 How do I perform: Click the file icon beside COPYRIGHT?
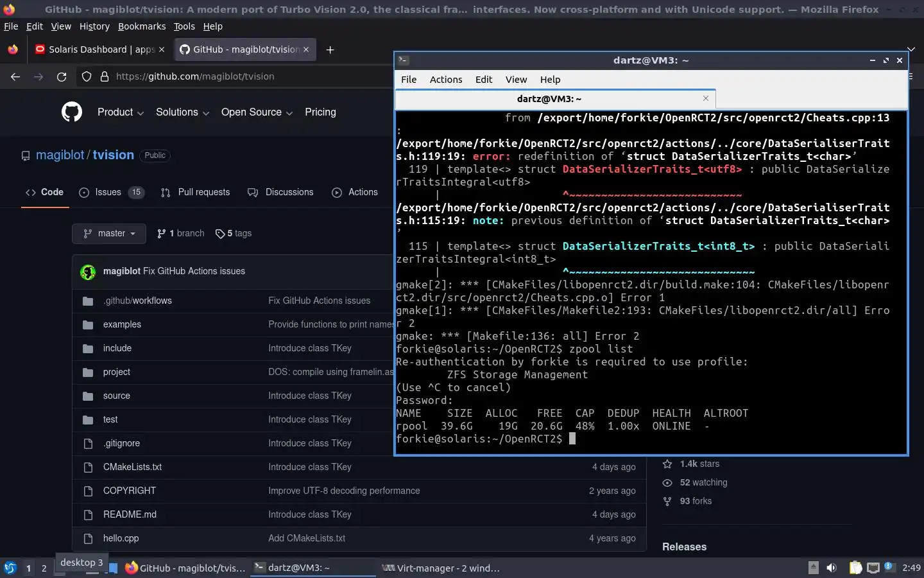click(x=88, y=491)
